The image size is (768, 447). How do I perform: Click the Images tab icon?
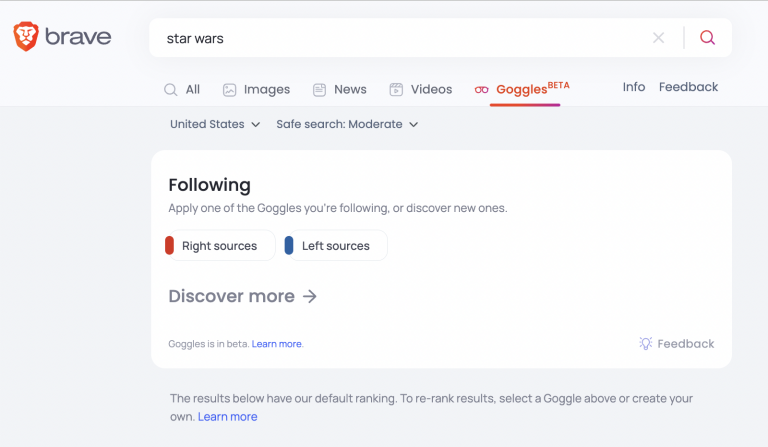(x=230, y=89)
